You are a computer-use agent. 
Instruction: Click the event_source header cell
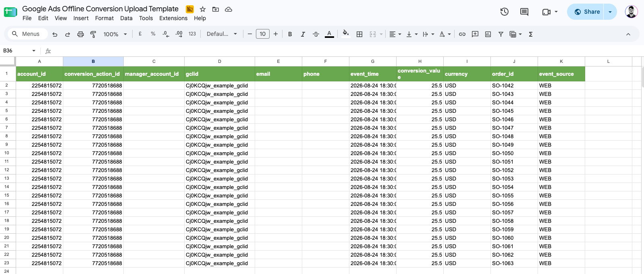click(x=561, y=74)
